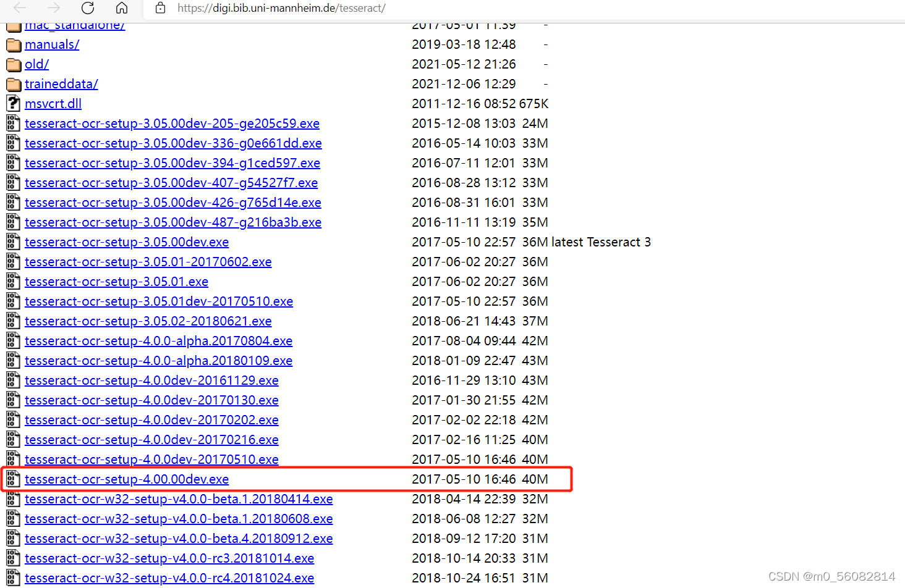Download tesseract-ocr-setup-3.05.00dev-336-g0e661dd.exe
This screenshot has width=905, height=588.
(x=173, y=143)
